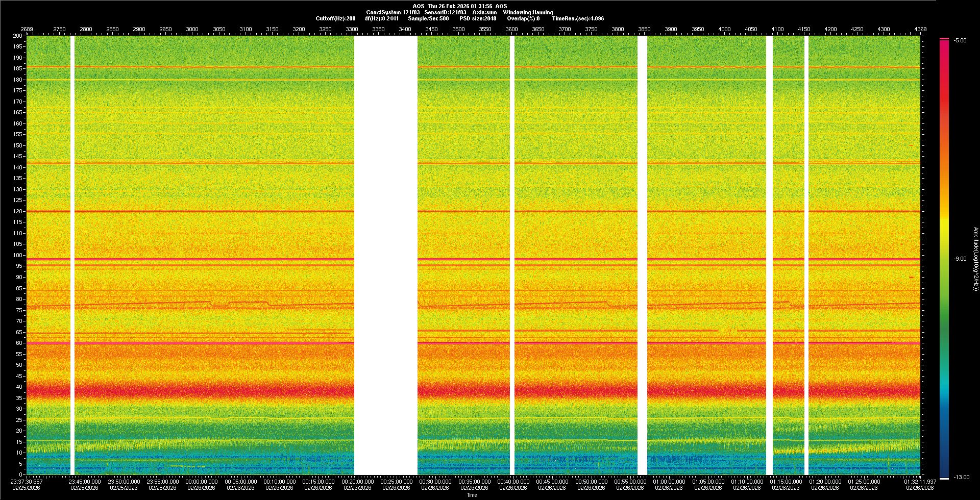Select the 00:00:00.000 time axis tick
980x500 pixels.
coord(201,482)
